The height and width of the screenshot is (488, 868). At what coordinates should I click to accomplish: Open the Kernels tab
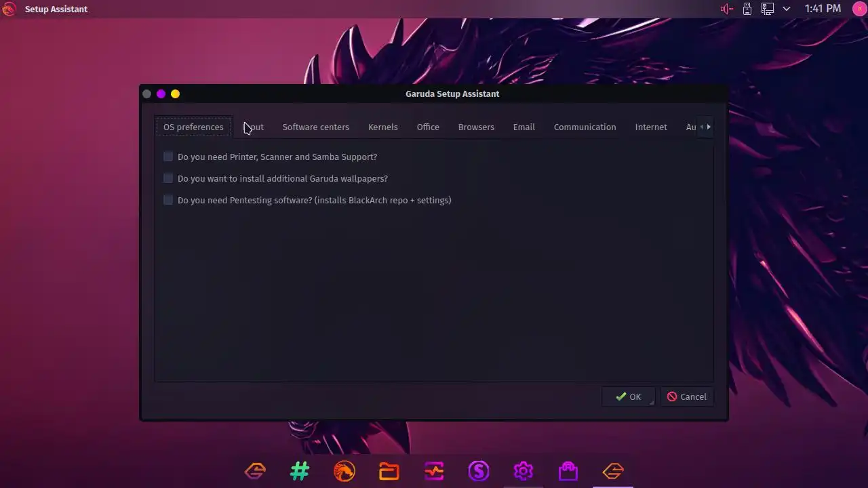(x=382, y=127)
